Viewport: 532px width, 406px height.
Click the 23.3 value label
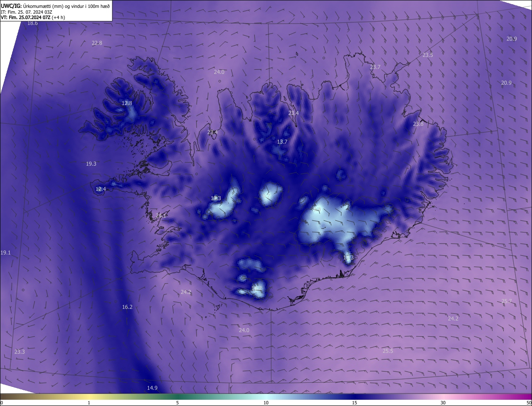[20, 352]
